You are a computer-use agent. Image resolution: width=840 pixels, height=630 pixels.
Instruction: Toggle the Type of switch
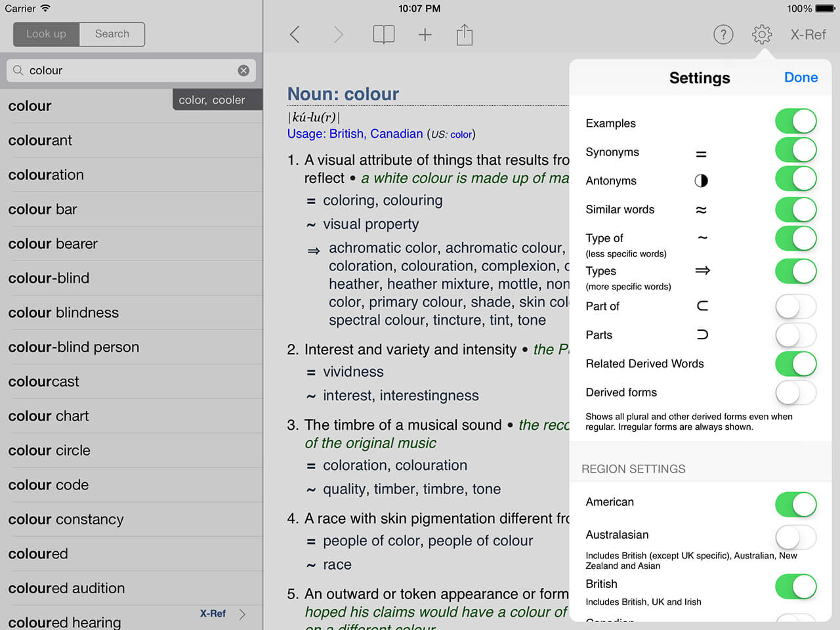tap(796, 238)
